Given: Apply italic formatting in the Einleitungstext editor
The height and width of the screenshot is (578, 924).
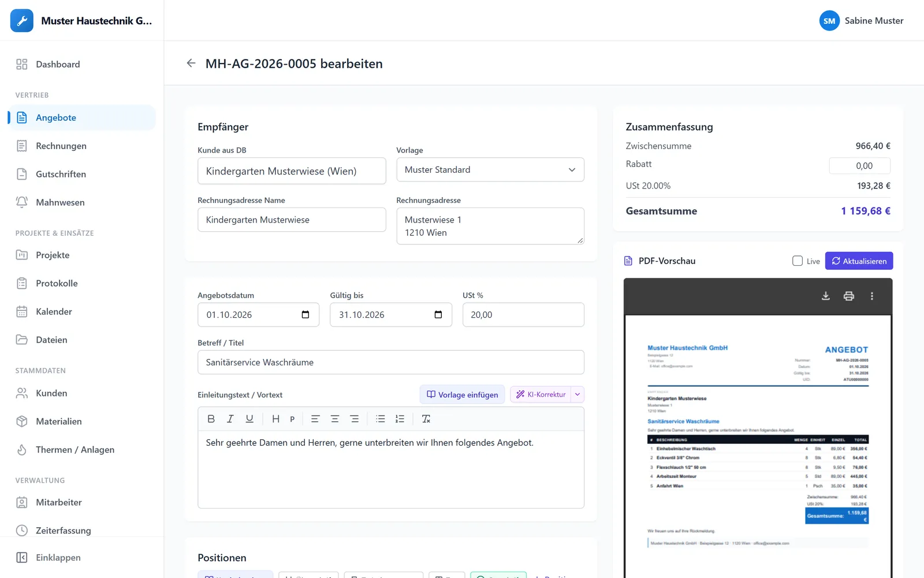Looking at the screenshot, I should [x=230, y=419].
